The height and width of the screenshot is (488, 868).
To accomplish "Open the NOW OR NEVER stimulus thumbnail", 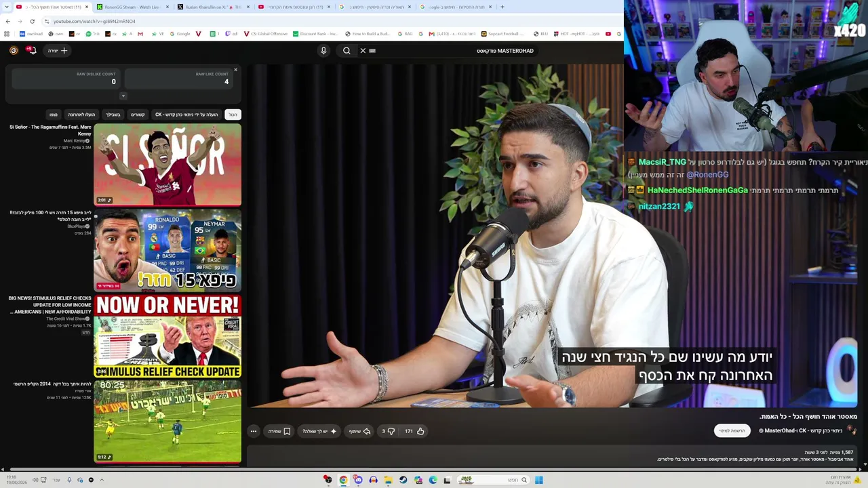I will (x=167, y=336).
